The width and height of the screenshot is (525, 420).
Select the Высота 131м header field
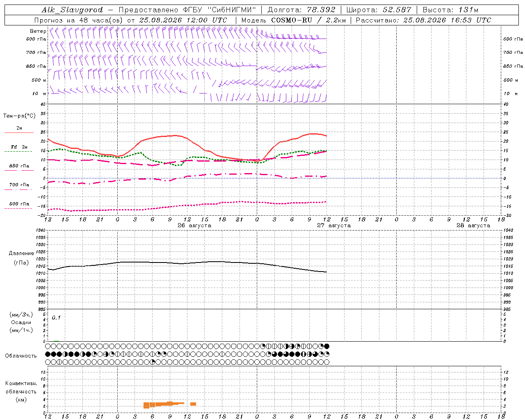(x=450, y=10)
